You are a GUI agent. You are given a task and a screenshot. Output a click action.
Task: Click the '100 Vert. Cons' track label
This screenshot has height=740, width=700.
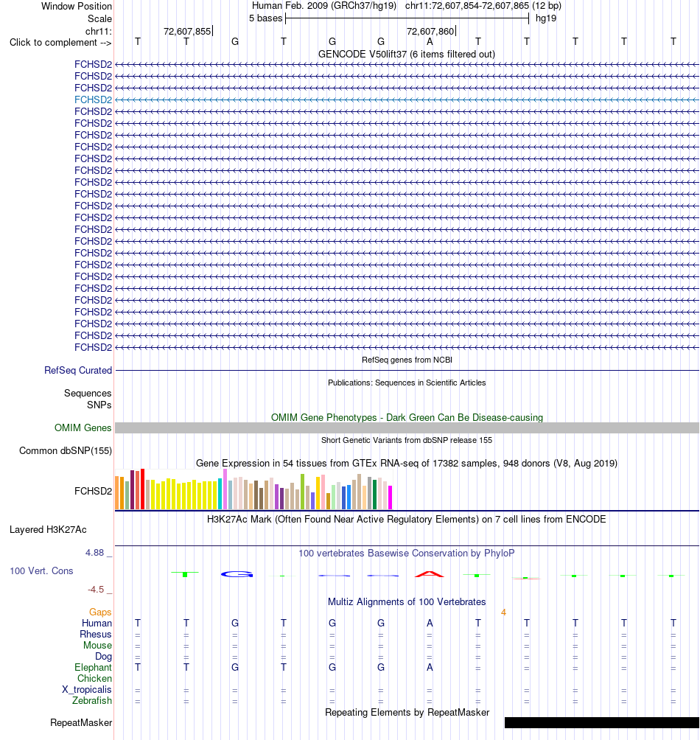pos(41,571)
